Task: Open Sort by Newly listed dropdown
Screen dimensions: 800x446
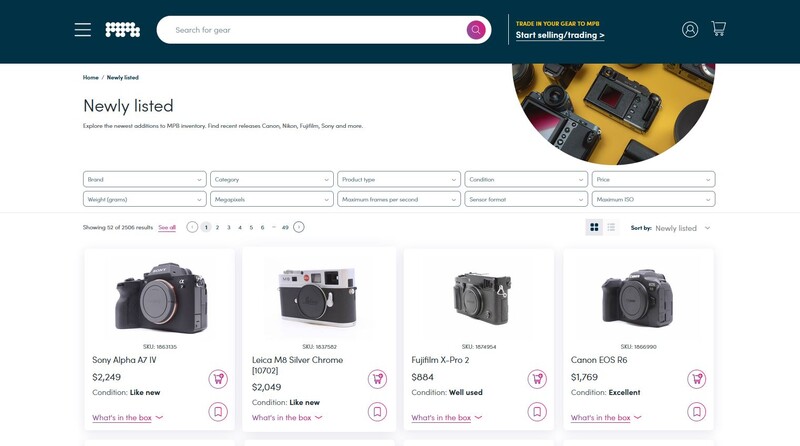Action: 683,228
